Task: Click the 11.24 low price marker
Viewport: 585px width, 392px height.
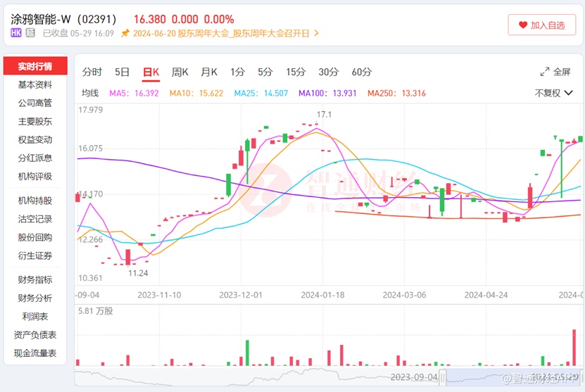Action: tap(138, 273)
